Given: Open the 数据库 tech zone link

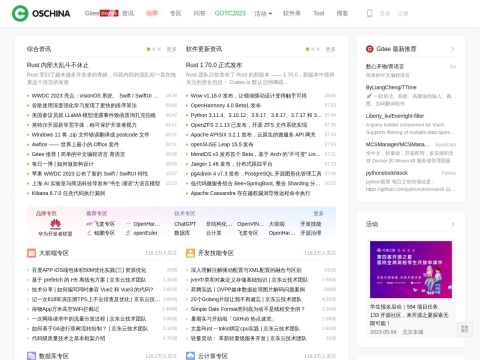Looking at the screenshot, I should (182, 233).
